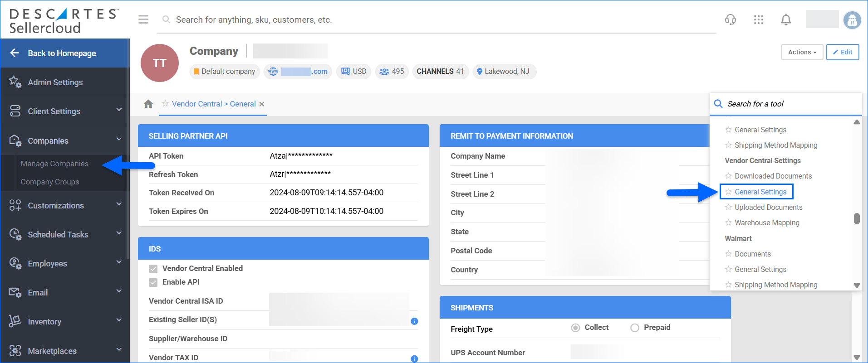Click the Edit button

pos(842,52)
